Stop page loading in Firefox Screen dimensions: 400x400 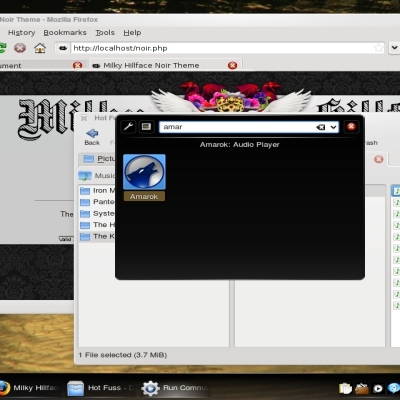pos(20,48)
